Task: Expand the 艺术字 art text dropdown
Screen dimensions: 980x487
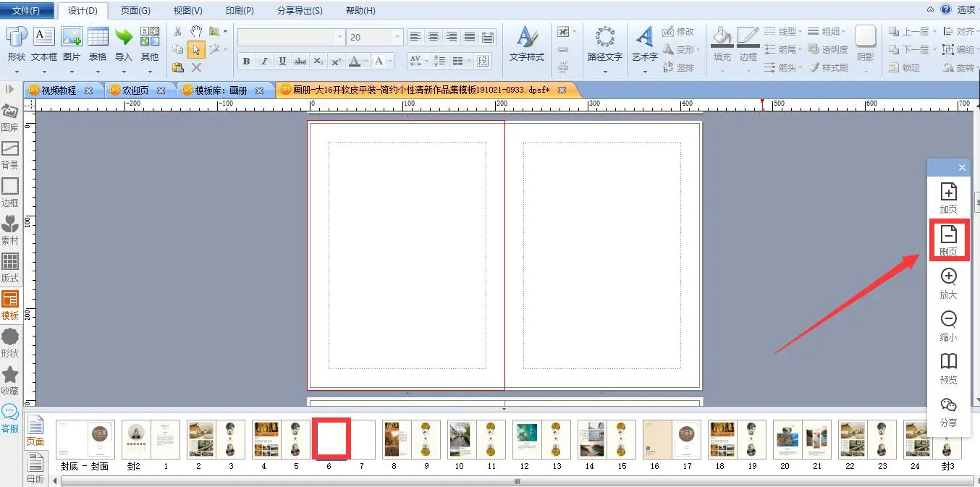Action: [644, 72]
